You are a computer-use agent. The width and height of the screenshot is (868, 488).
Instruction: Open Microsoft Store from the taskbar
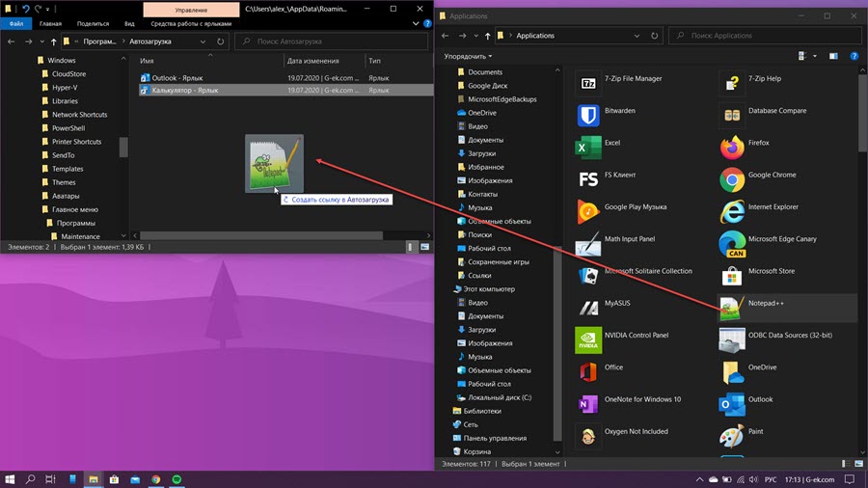click(114, 479)
